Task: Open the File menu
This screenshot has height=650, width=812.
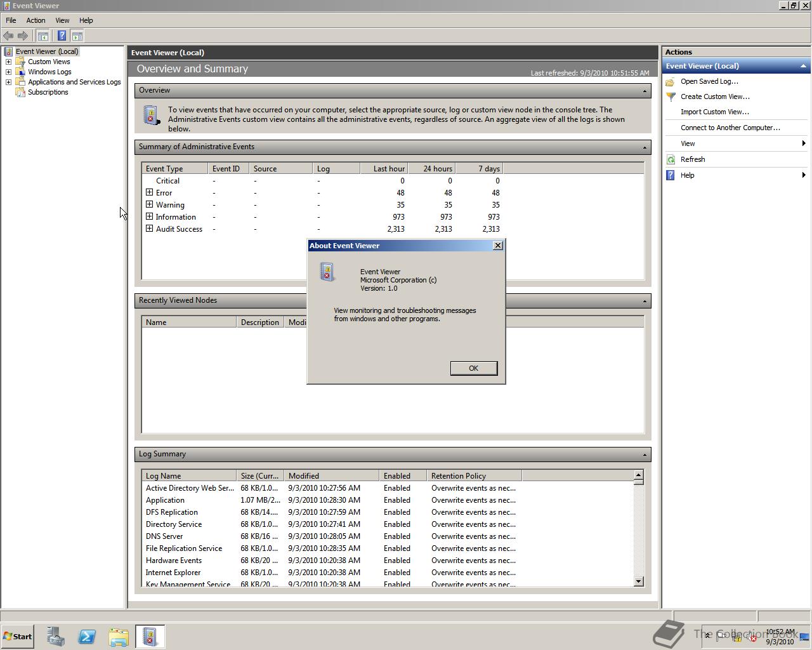Action: point(11,20)
